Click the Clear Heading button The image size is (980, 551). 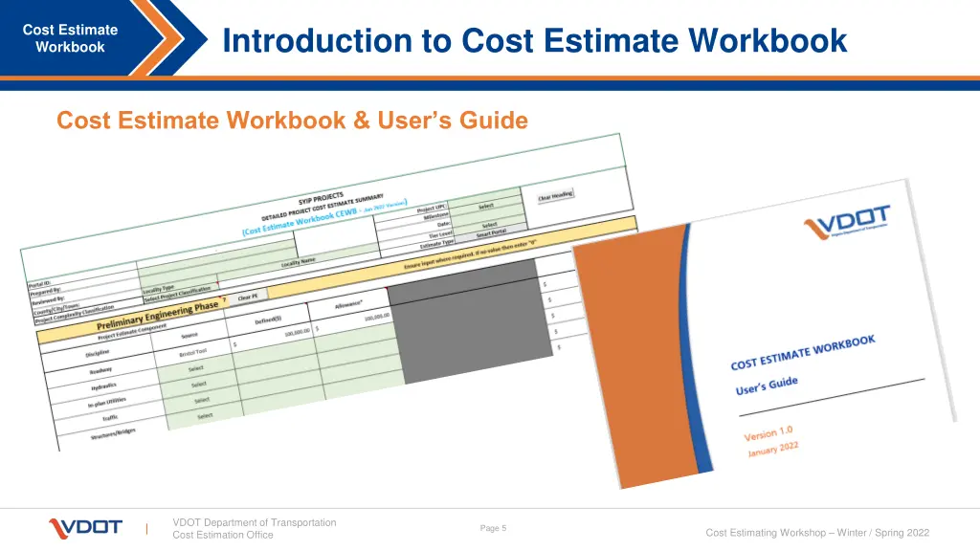(x=555, y=196)
